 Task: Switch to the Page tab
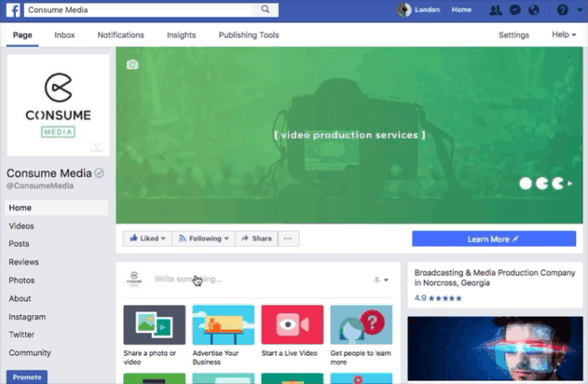(22, 35)
